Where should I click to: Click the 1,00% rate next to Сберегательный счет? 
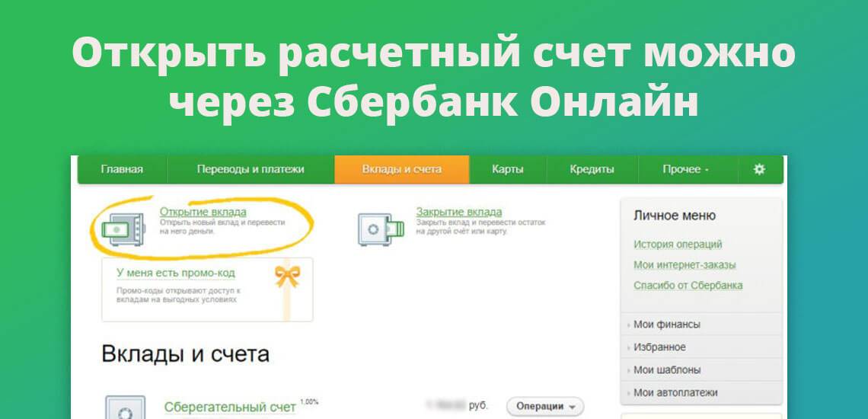pos(309,401)
